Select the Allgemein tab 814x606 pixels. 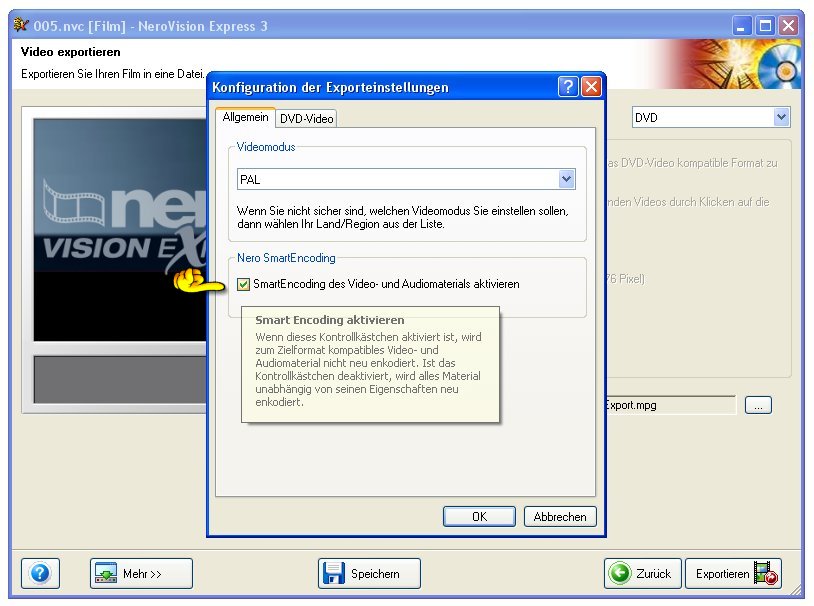click(245, 117)
